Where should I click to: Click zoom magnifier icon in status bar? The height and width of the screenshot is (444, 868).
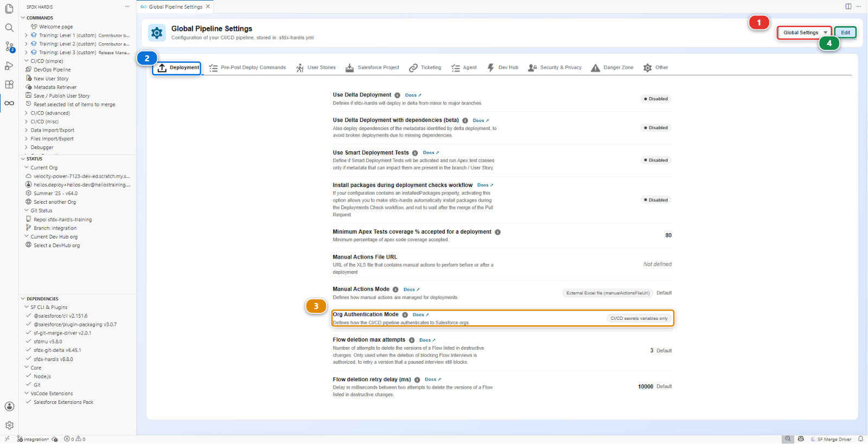coord(788,439)
